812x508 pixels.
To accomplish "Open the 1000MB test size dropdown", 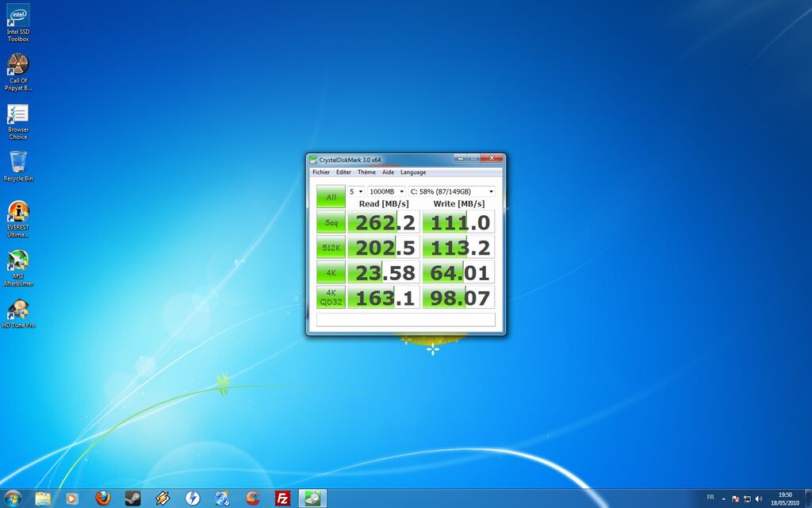I will point(386,191).
